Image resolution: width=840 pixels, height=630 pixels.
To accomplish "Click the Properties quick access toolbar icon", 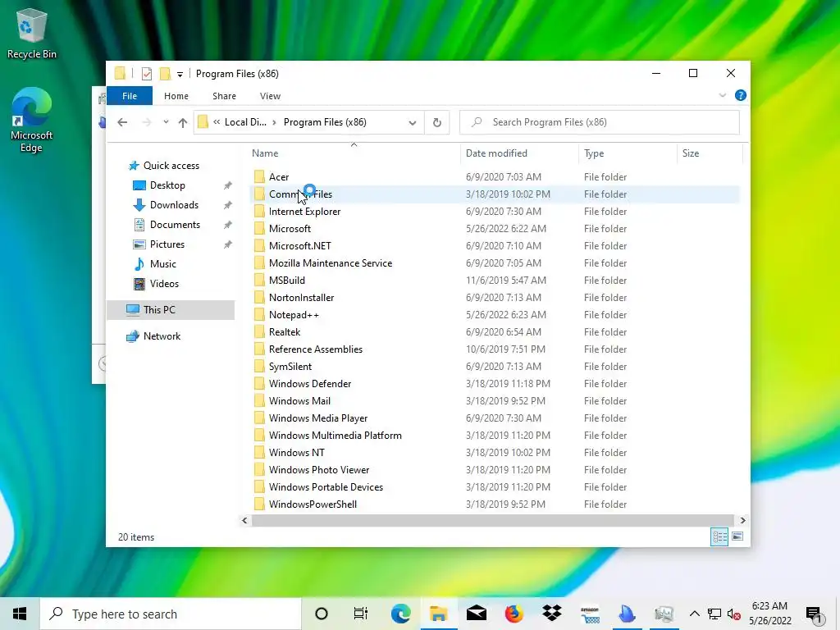I will [146, 74].
